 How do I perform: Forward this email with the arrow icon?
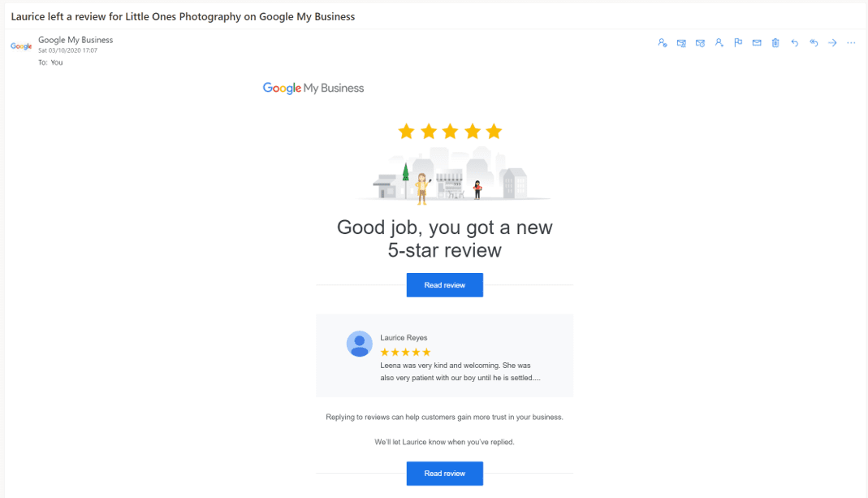click(x=832, y=43)
